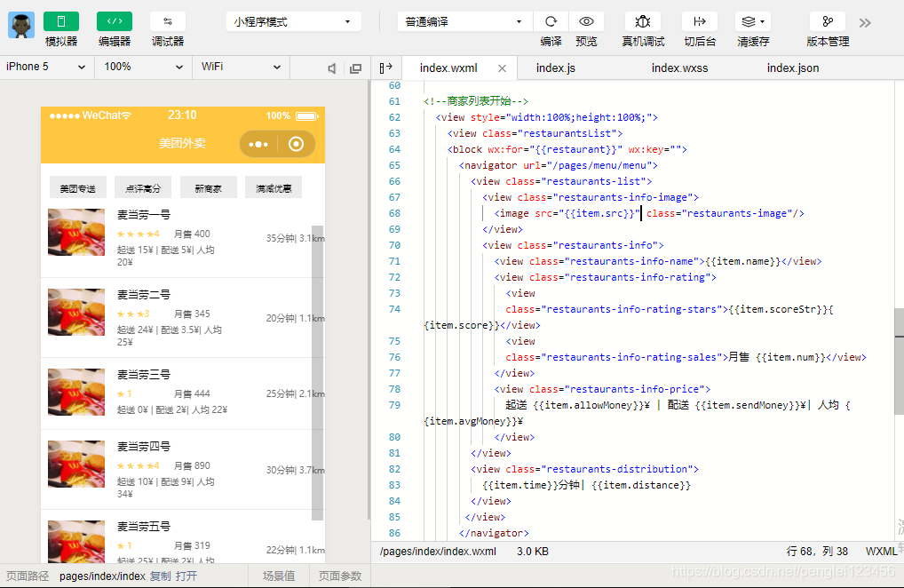Image resolution: width=904 pixels, height=588 pixels.
Task: Detach simulator into separate window icon
Action: point(356,68)
